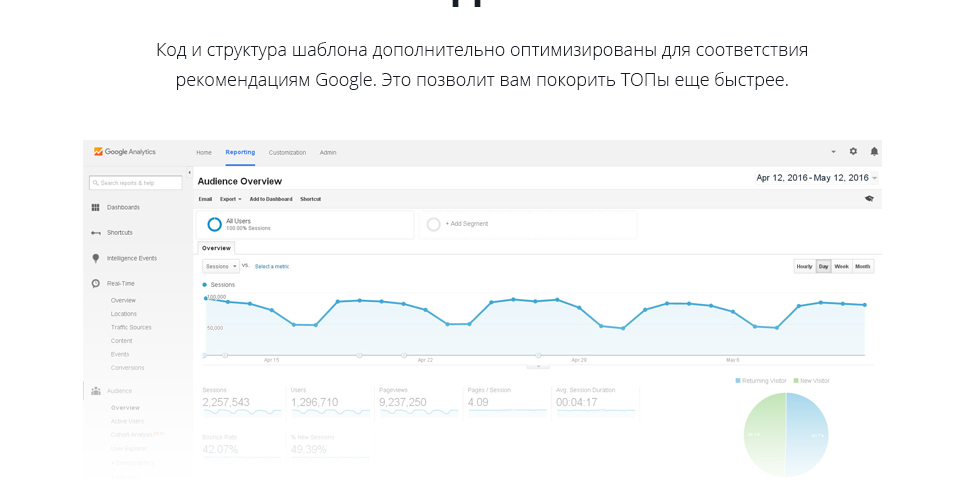Click Avg. Session Duration 00:04:17 tile
Image resolution: width=965 pixels, height=500 pixels.
point(596,403)
